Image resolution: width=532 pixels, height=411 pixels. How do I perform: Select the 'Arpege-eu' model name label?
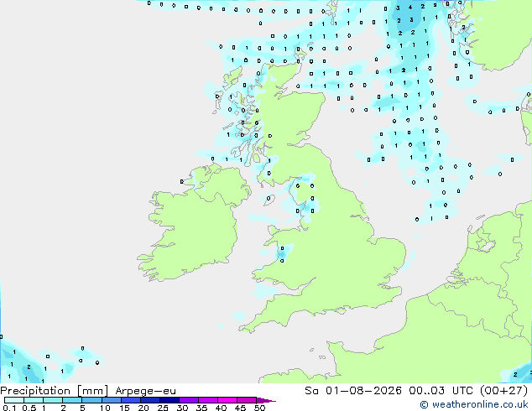[x=145, y=391]
